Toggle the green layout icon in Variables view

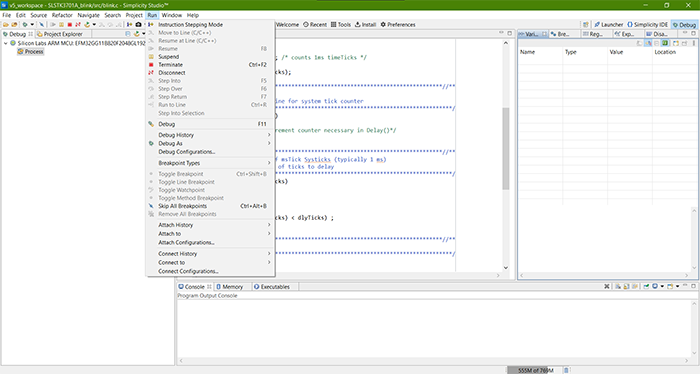click(x=665, y=43)
